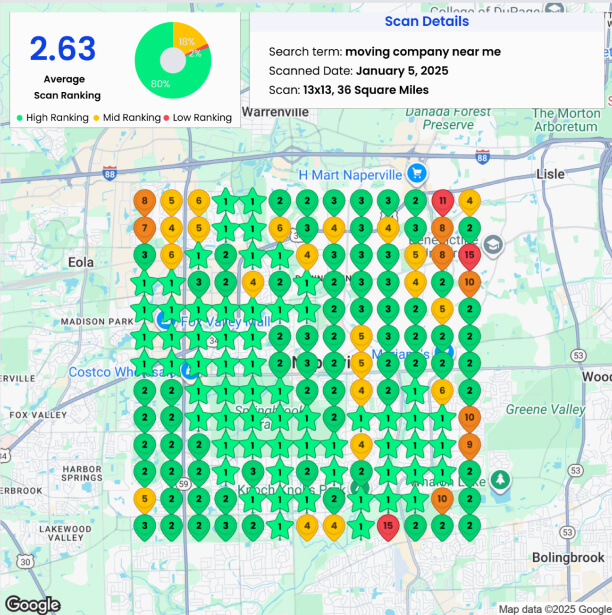Click the orange 10 pin beside Whalon Lake

coord(443,500)
